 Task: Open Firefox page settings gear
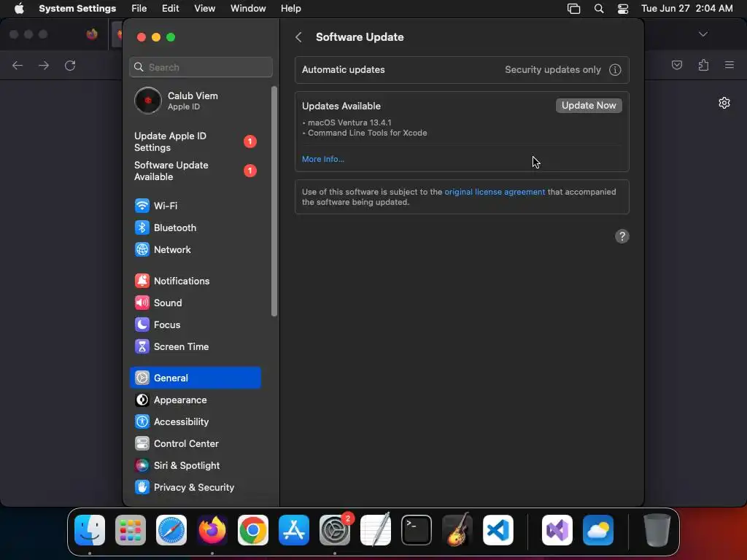click(724, 103)
